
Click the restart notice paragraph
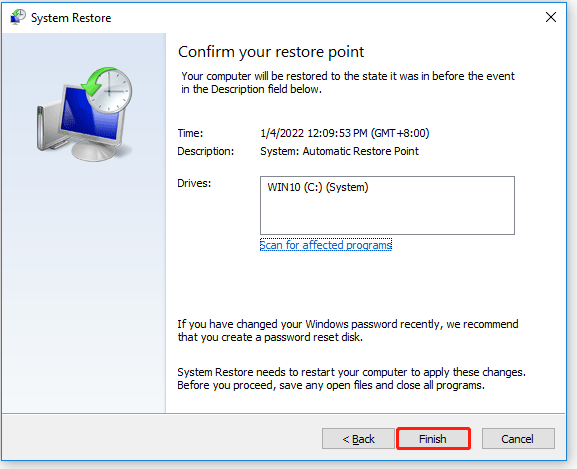click(x=351, y=379)
